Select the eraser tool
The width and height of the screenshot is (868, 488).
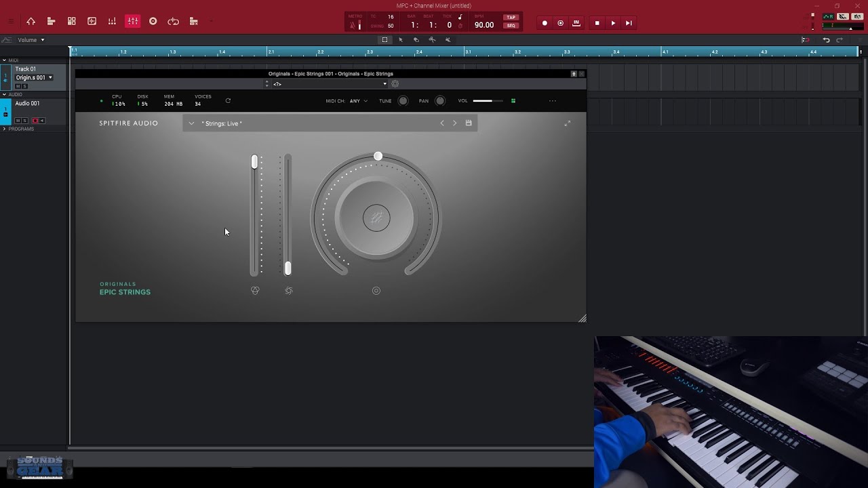point(416,40)
